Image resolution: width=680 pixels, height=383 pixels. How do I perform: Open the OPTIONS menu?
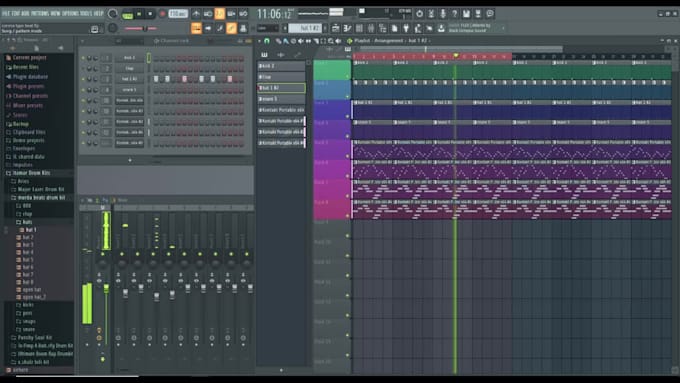(x=71, y=13)
